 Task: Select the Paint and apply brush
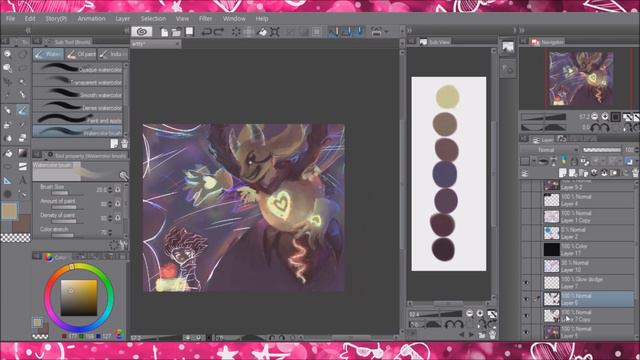pos(78,119)
